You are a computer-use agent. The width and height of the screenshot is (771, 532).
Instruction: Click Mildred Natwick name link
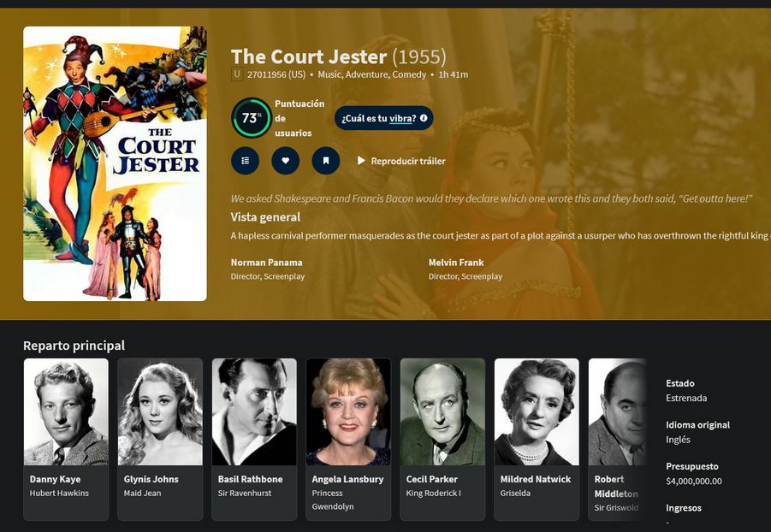coord(536,479)
